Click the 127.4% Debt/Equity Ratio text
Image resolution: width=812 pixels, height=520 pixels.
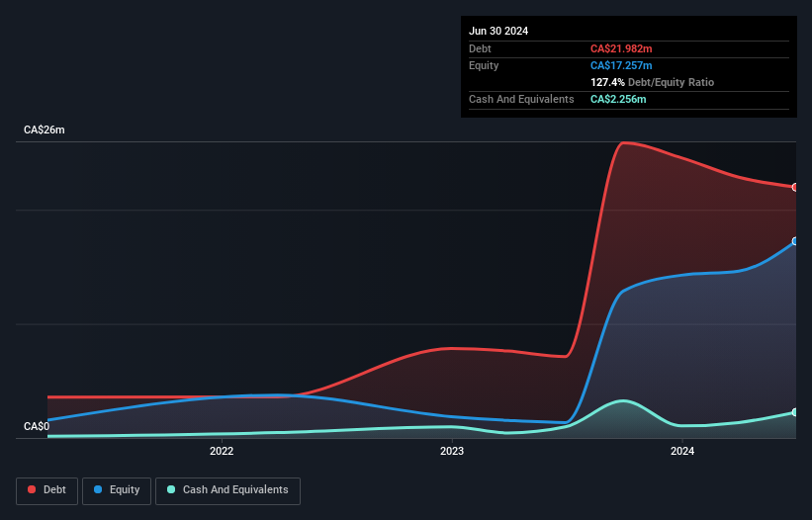pos(652,82)
